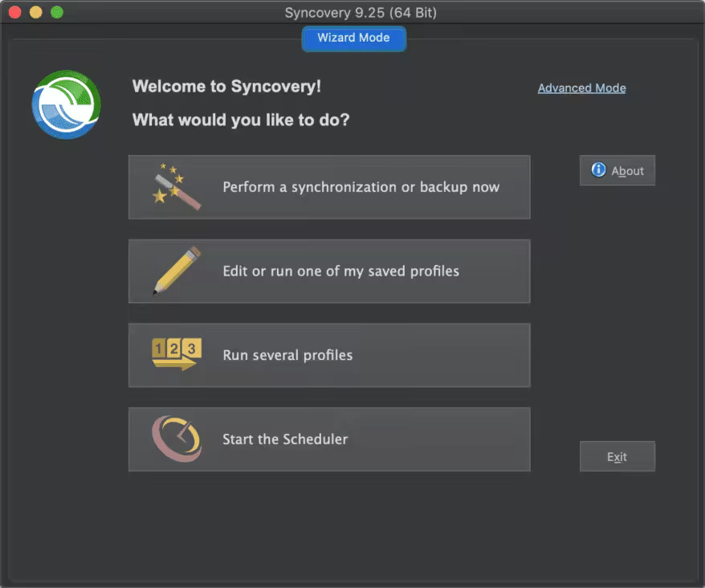Minimize window with yellow button
The image size is (705, 588).
[x=35, y=12]
